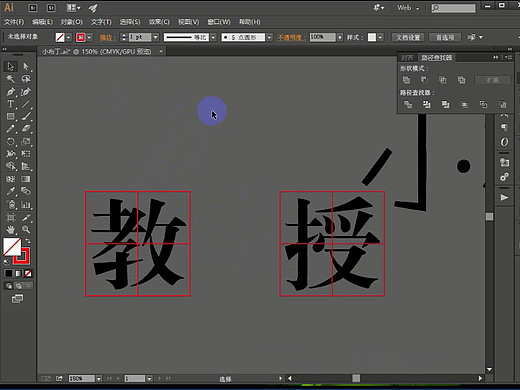Image resolution: width=520 pixels, height=390 pixels.
Task: Select the Hand tool
Action: pyautogui.click(x=11, y=229)
